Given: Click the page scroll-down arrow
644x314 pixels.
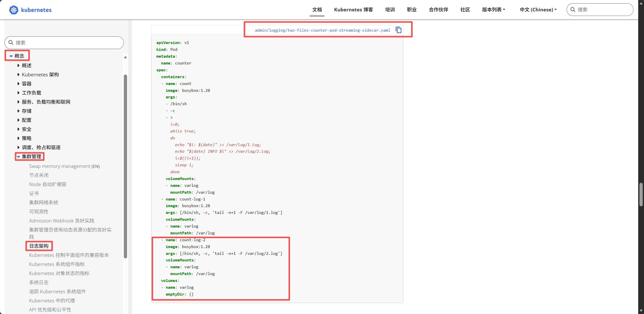Looking at the screenshot, I should point(641,311).
